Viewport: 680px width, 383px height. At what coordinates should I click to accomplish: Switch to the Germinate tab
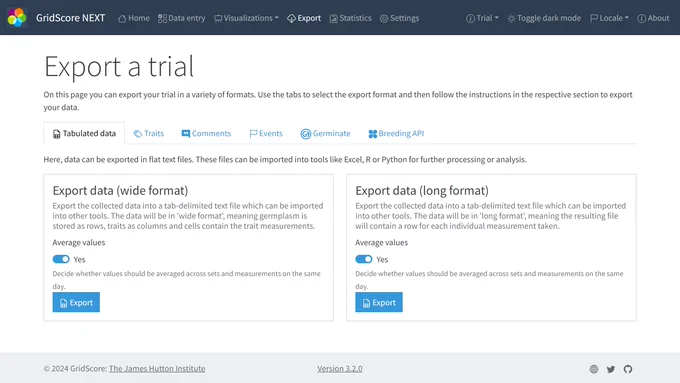point(325,133)
